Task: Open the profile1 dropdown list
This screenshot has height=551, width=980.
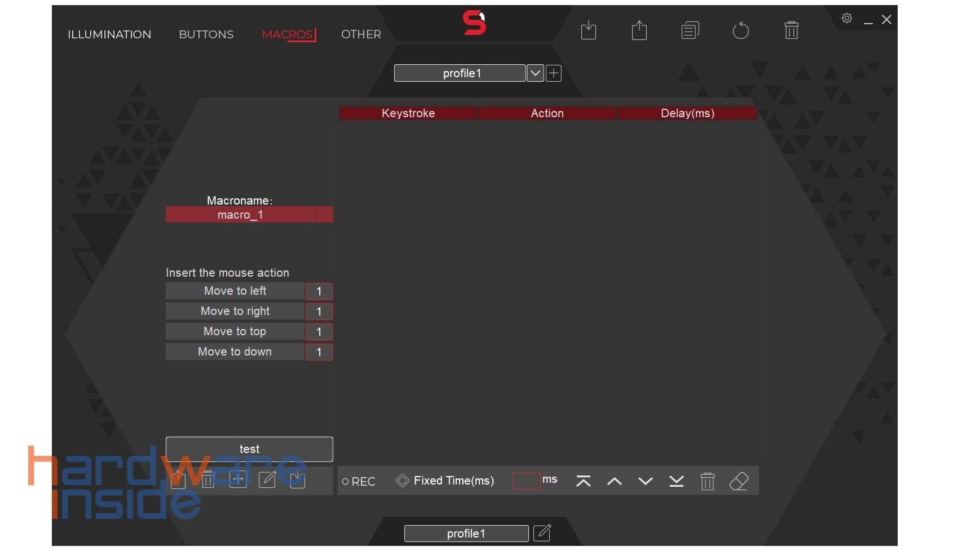Action: [535, 73]
